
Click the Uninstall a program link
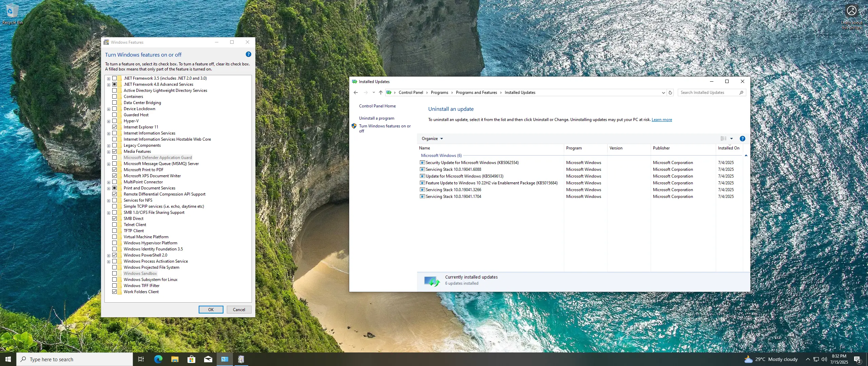coord(376,118)
